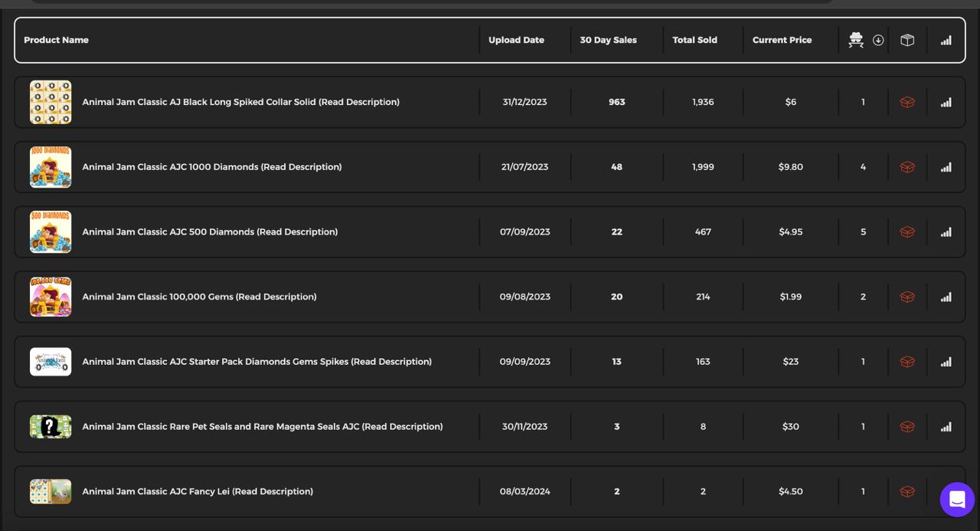The width and height of the screenshot is (980, 531).
Task: Click the $4.50 current price
Action: click(791, 492)
